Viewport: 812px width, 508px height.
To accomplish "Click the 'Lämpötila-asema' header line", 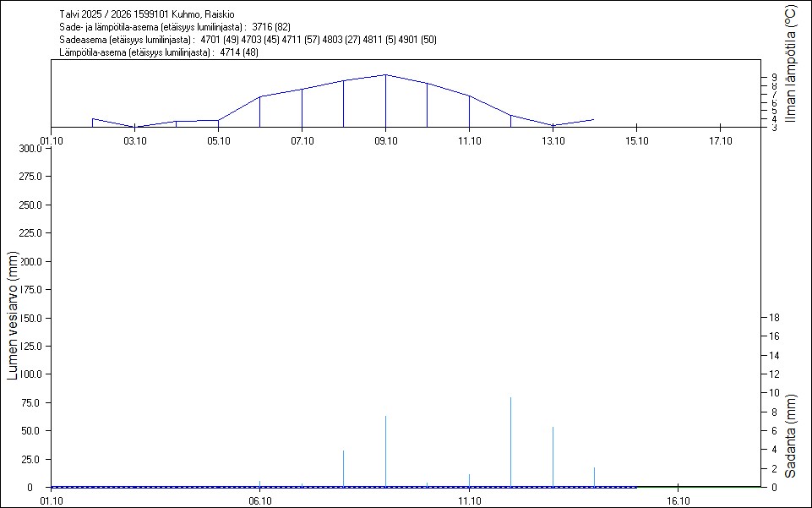I will (x=159, y=52).
